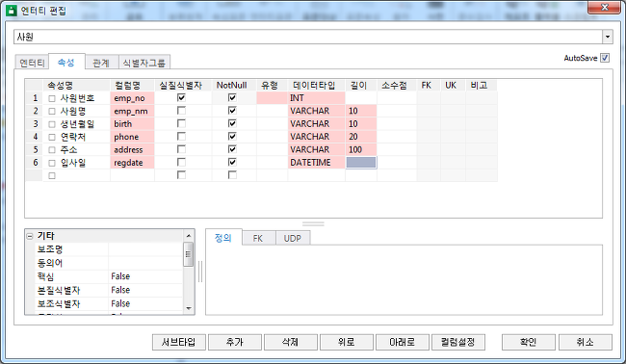Switch to the 식별자그룹 tab
This screenshot has height=364, width=626.
point(144,63)
